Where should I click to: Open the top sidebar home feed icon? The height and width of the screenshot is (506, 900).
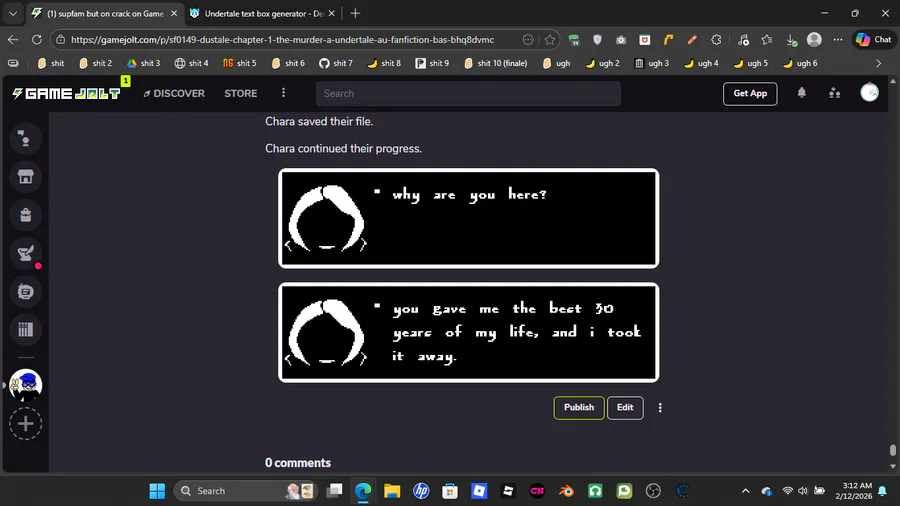[x=25, y=138]
